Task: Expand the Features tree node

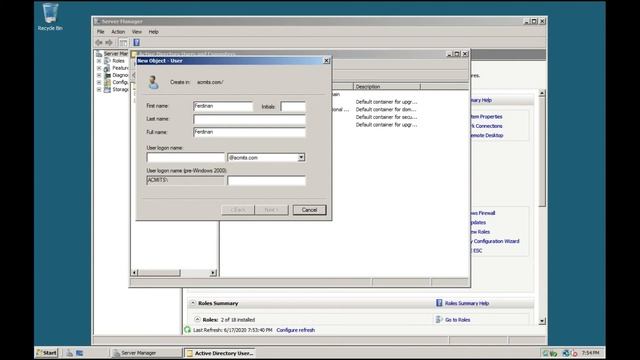Action: [99, 68]
